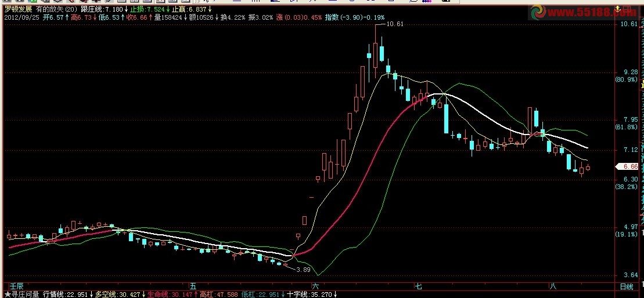This screenshot has width=644, height=298.
Task: Click the 9.28 price axis label
Action: [x=631, y=72]
